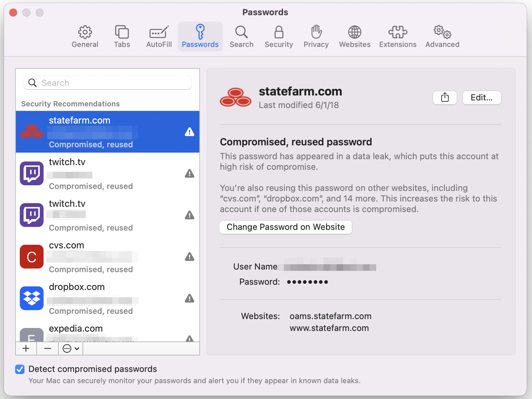Image resolution: width=532 pixels, height=399 pixels.
Task: Add a new password with plus button
Action: tap(26, 348)
